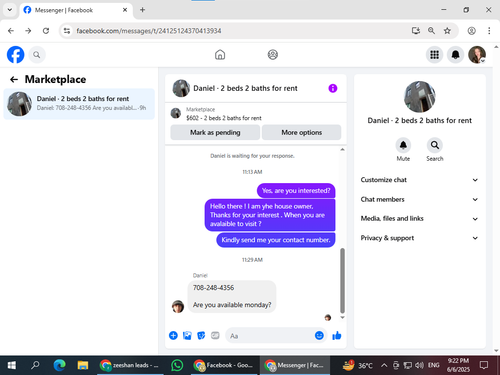Click the chat header title Daniel - 2 beds
This screenshot has width=500, height=375.
[245, 88]
